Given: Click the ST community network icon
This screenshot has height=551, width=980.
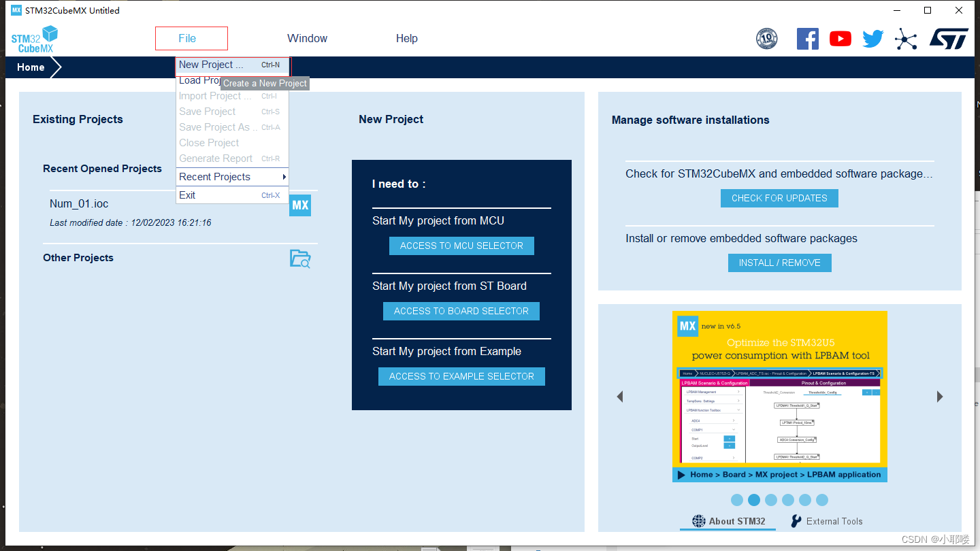Looking at the screenshot, I should click(x=906, y=39).
